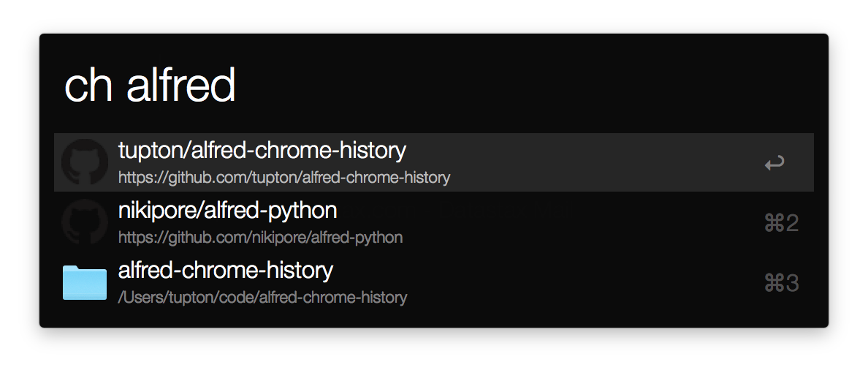Open the https://github.com/tupton/alfred-chrome-history URL
This screenshot has width=868, height=373.
click(284, 178)
